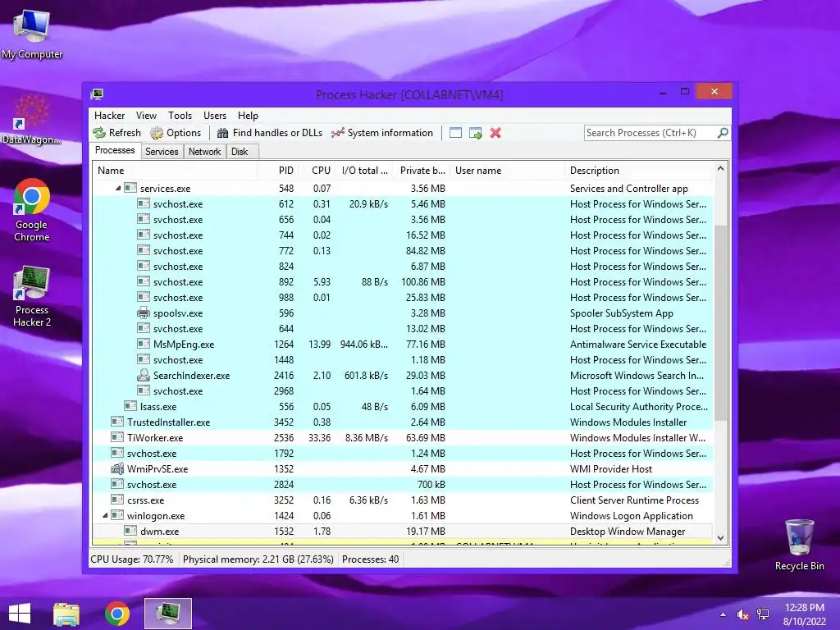Select the Google Chrome desktop shortcut
The image size is (840, 630).
(32, 210)
